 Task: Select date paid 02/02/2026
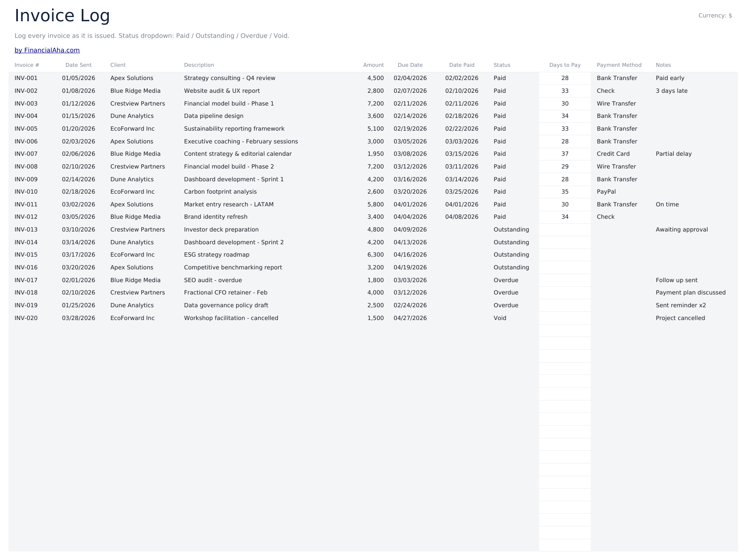pos(462,78)
